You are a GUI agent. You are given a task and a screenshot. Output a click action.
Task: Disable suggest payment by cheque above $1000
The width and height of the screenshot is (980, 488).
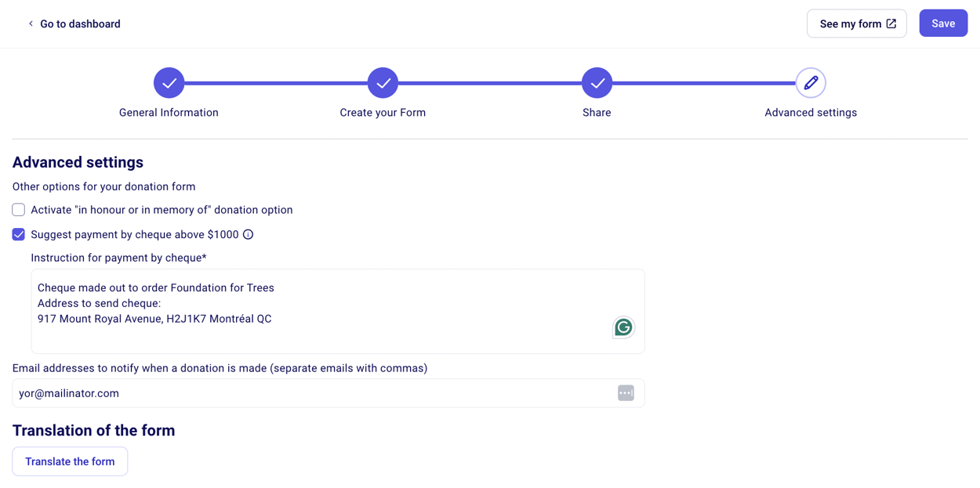(18, 234)
